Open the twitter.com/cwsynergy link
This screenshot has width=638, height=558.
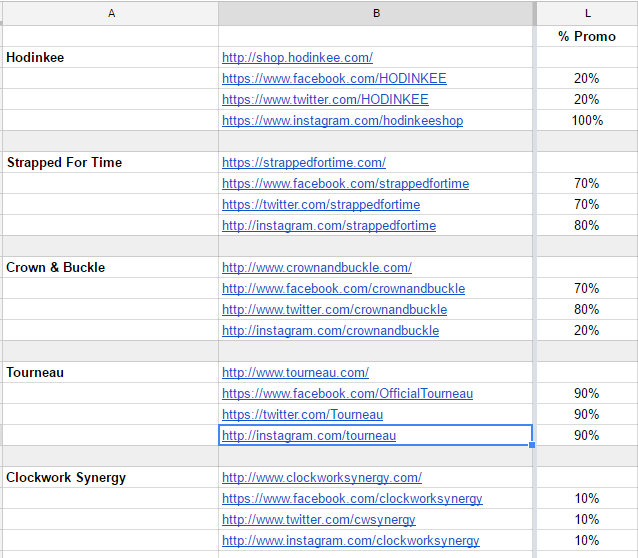319,519
